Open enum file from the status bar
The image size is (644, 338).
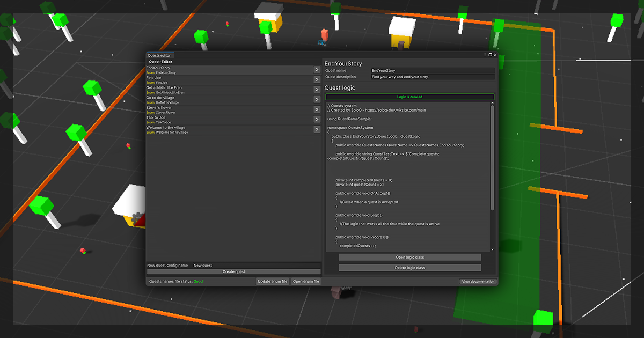tap(306, 281)
